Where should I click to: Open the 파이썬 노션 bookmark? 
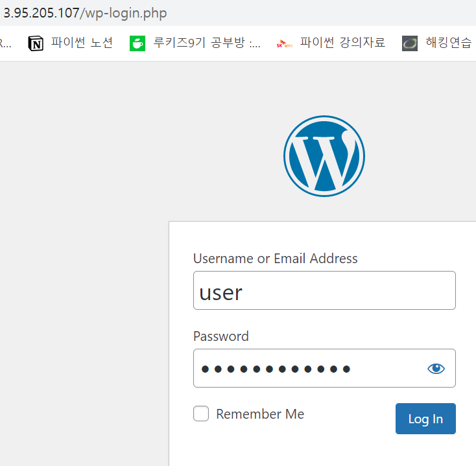(71, 43)
